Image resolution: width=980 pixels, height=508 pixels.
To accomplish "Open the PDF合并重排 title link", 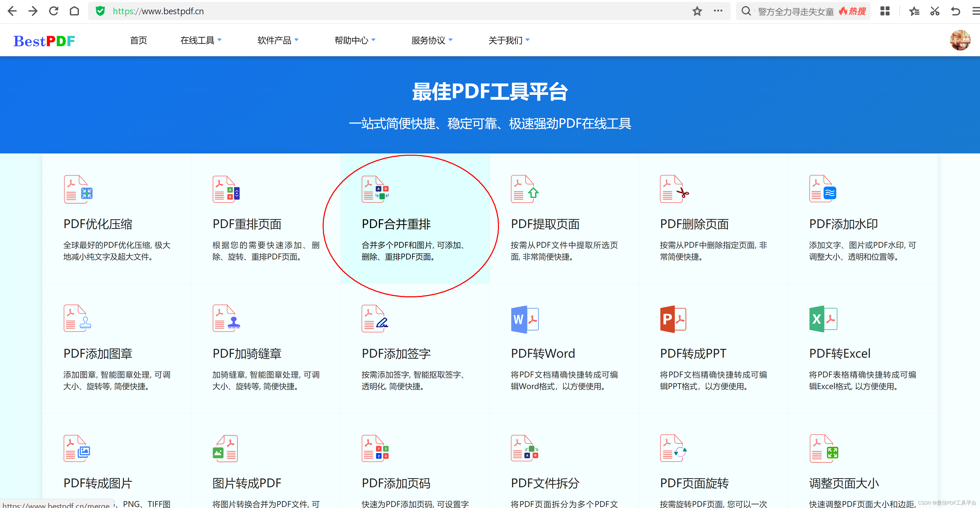I will (x=396, y=224).
